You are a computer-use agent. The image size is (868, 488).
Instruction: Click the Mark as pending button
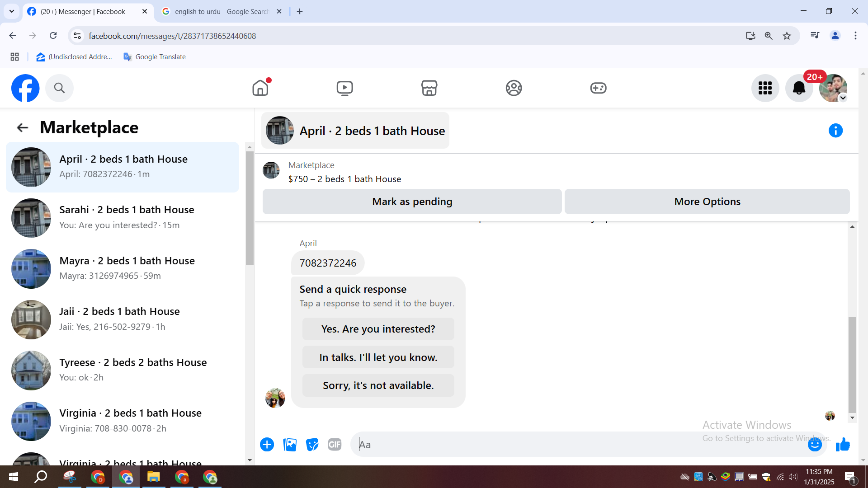(x=412, y=202)
